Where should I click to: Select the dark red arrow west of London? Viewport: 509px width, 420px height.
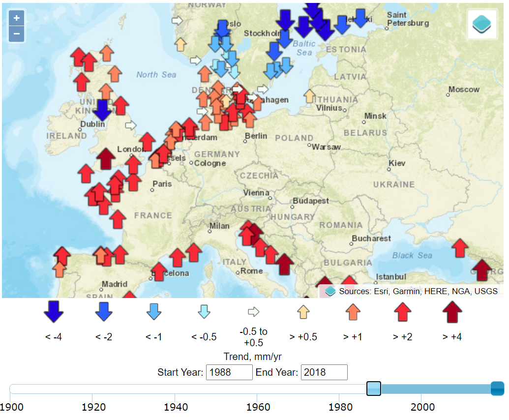click(105, 158)
